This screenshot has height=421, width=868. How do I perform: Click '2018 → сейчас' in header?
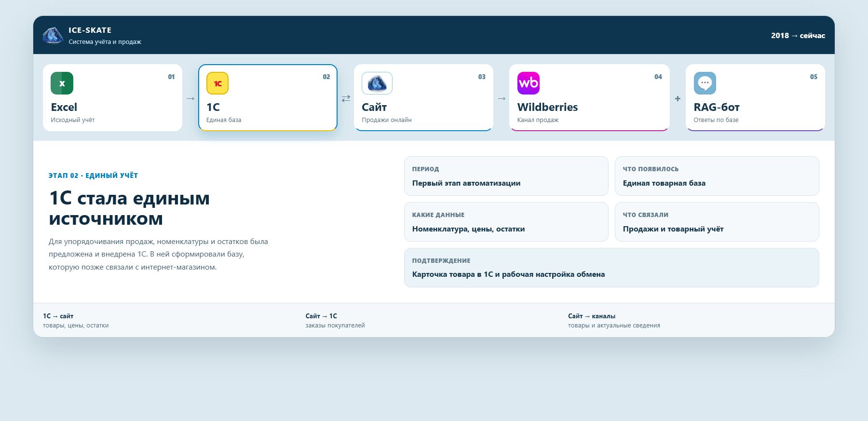pyautogui.click(x=798, y=36)
